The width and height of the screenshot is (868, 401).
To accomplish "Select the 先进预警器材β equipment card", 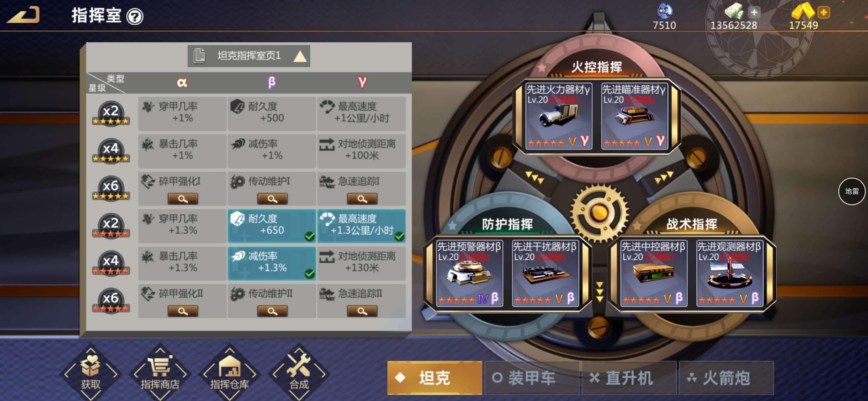I will pyautogui.click(x=469, y=273).
